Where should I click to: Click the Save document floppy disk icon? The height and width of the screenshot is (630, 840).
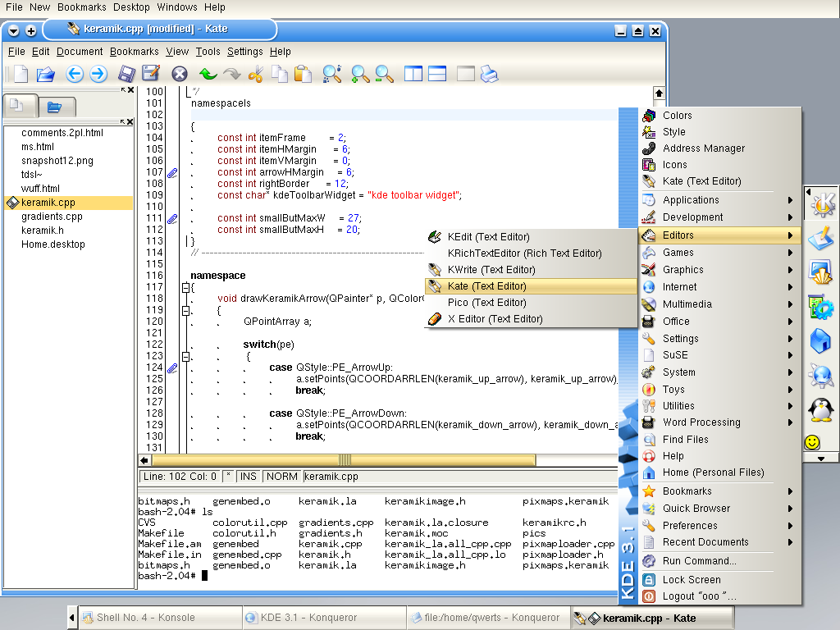tap(127, 74)
